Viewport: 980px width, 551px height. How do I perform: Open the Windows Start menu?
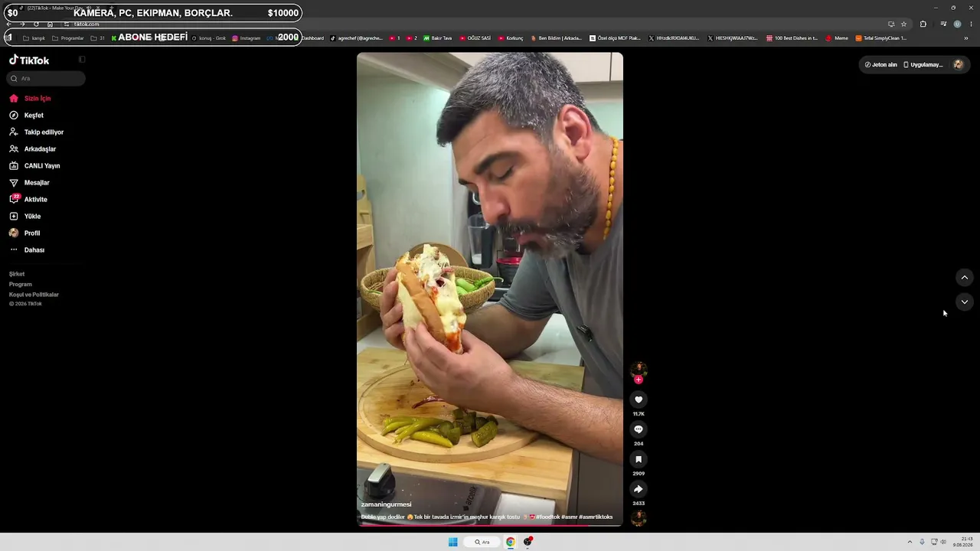(x=453, y=542)
